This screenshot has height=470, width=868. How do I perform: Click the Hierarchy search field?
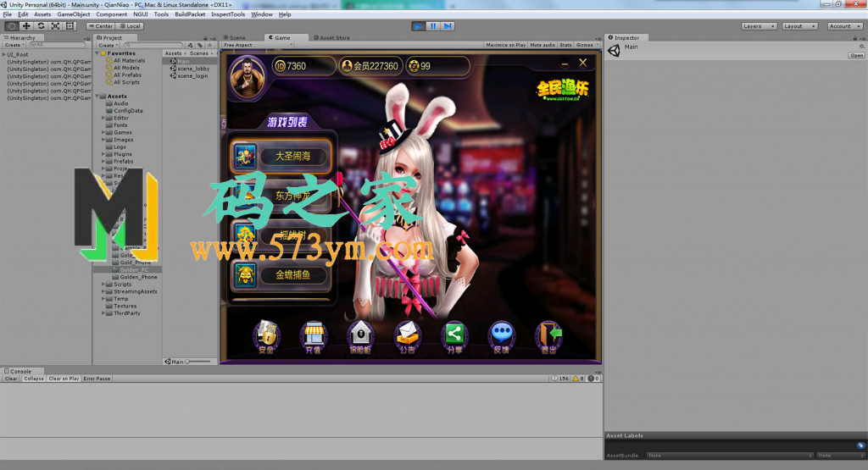click(x=57, y=46)
